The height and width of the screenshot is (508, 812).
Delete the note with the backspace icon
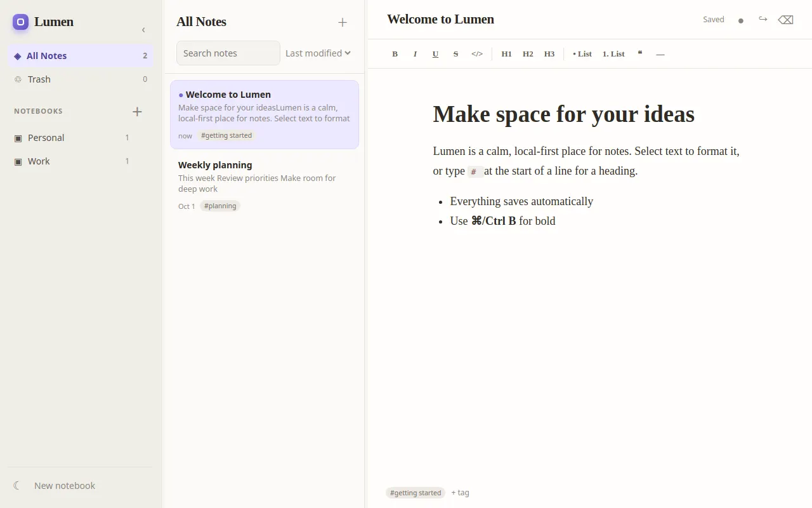pyautogui.click(x=785, y=20)
